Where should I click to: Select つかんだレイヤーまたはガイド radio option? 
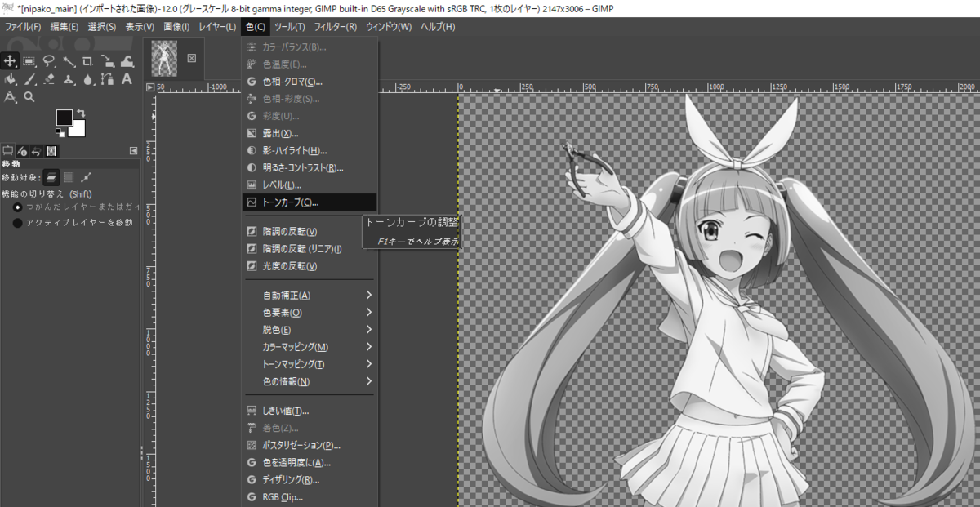coord(16,207)
